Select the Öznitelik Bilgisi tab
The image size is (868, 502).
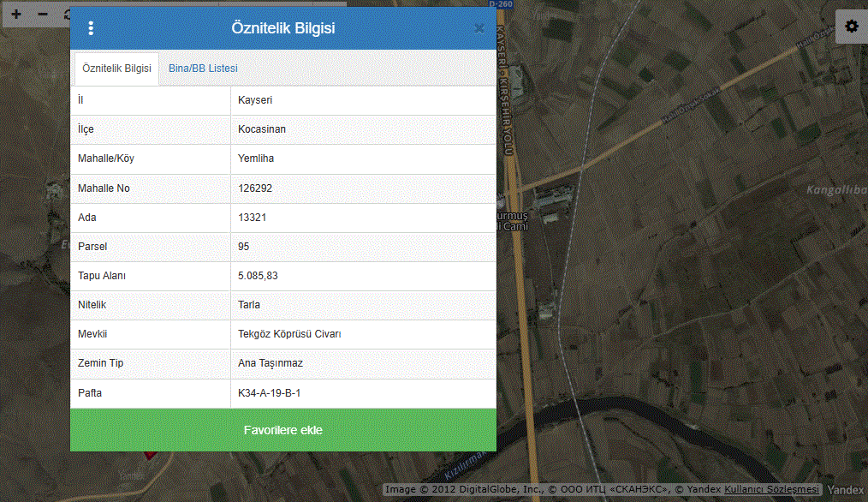(116, 69)
